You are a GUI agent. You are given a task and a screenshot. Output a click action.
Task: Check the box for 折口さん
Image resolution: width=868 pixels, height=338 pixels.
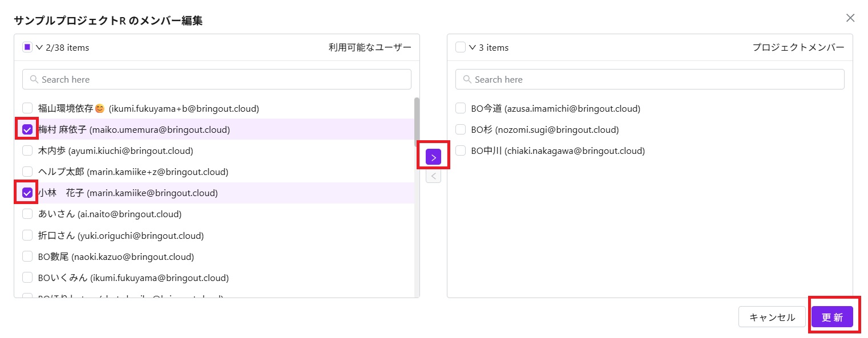(27, 235)
